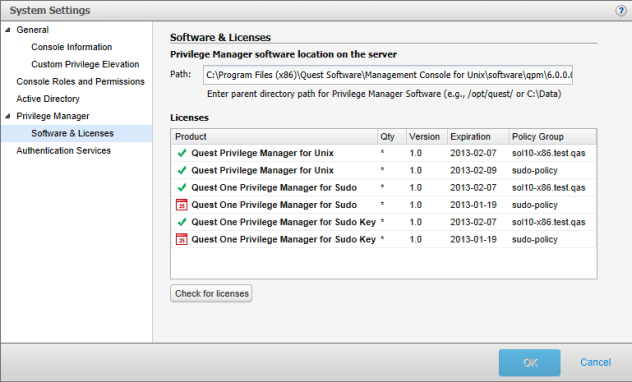
Task: Select Custom Privilege Elevation
Action: pyautogui.click(x=85, y=64)
